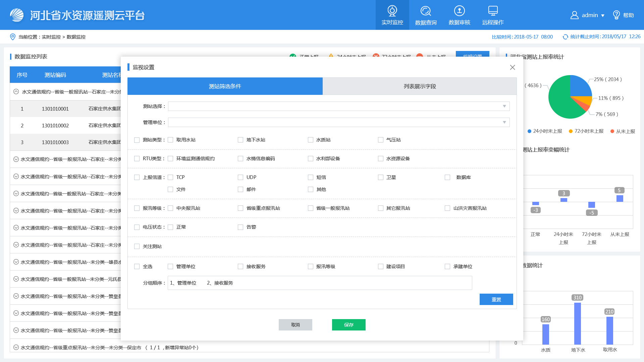Check the 接收服务 grouping checkbox
644x362 pixels.
pos(240,266)
